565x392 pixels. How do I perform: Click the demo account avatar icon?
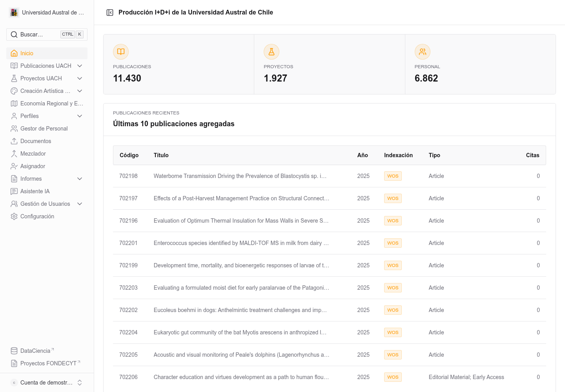(14, 383)
